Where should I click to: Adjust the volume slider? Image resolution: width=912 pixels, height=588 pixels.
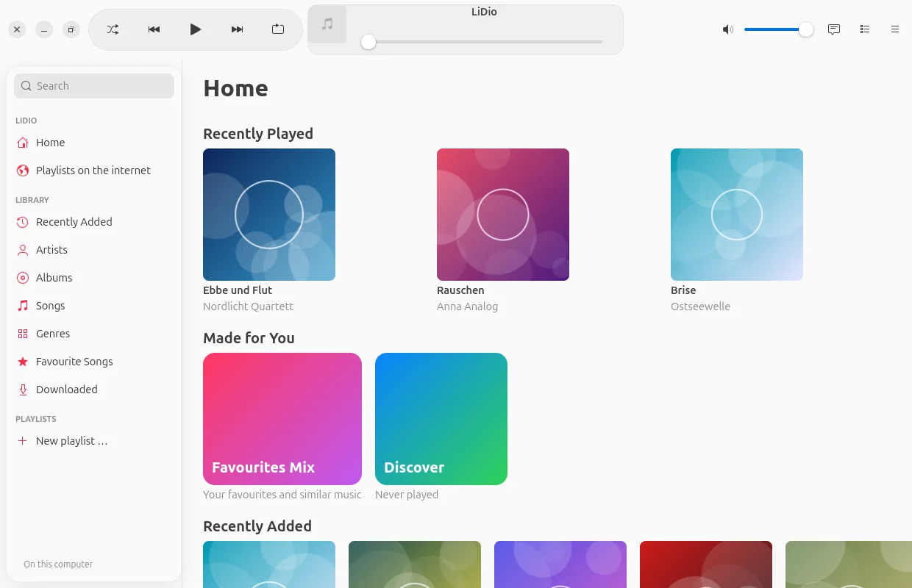778,29
